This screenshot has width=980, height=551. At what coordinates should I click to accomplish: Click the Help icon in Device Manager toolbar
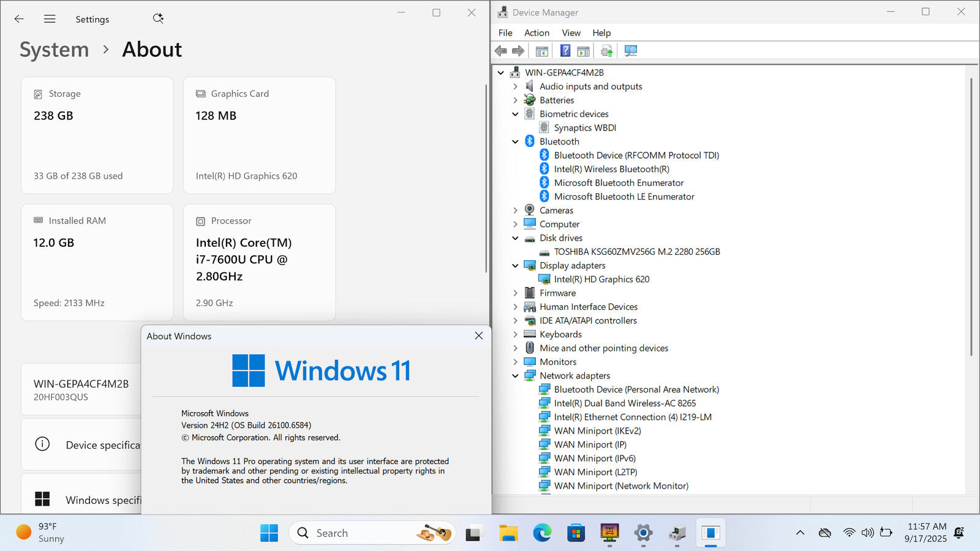tap(565, 51)
